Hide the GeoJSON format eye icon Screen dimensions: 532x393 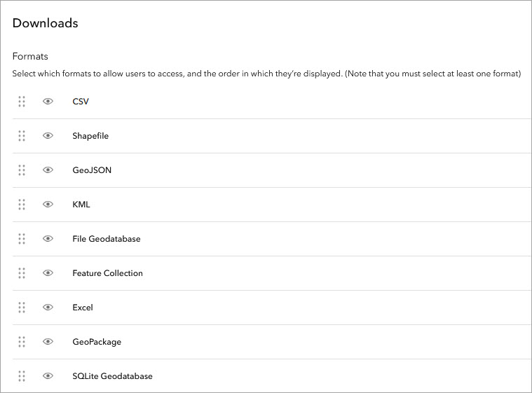point(48,170)
